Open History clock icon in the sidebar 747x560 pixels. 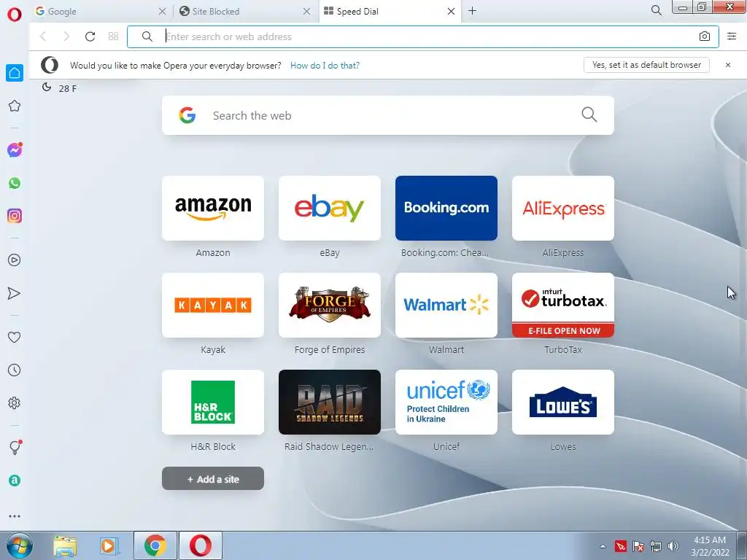(x=15, y=370)
